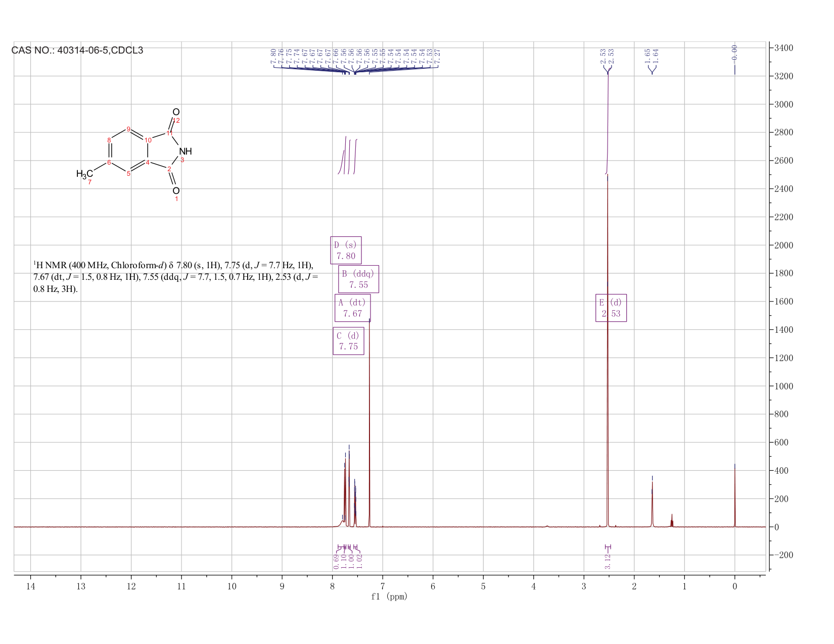The height and width of the screenshot is (644, 834).
Task: Click the y-axis tick label 3400
Action: [783, 48]
